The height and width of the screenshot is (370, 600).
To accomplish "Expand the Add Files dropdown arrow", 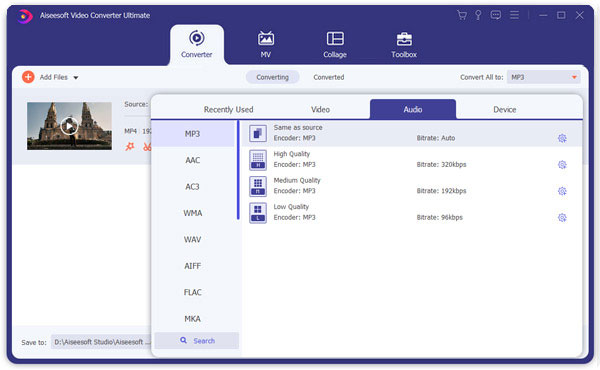I will (76, 78).
